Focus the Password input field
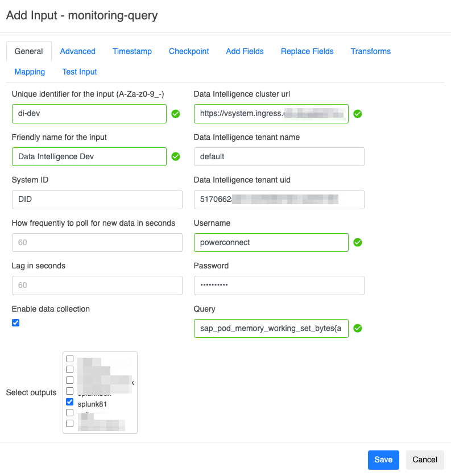This screenshot has width=451, height=476. click(279, 285)
